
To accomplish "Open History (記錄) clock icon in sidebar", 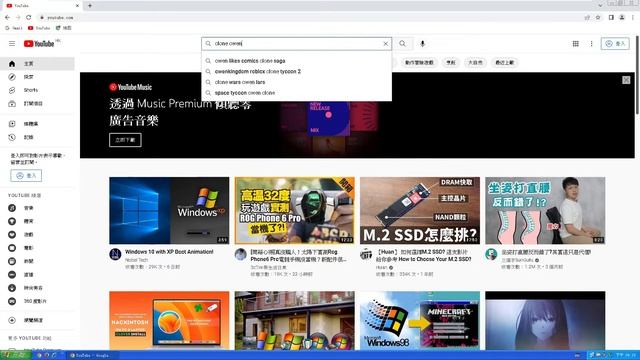I will 12,137.
